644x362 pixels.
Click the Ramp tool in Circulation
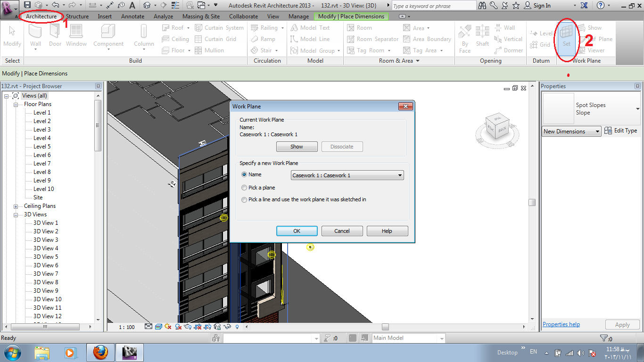point(263,39)
